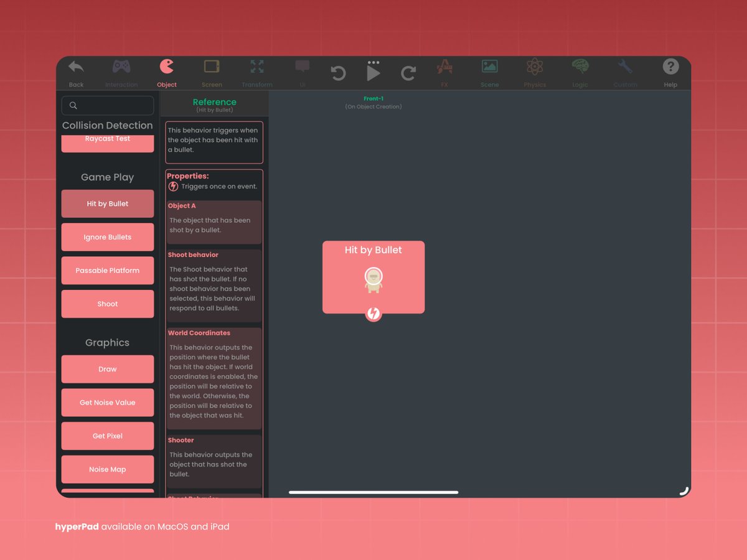Open the Custom wrench icon
The height and width of the screenshot is (560, 747).
tap(625, 67)
